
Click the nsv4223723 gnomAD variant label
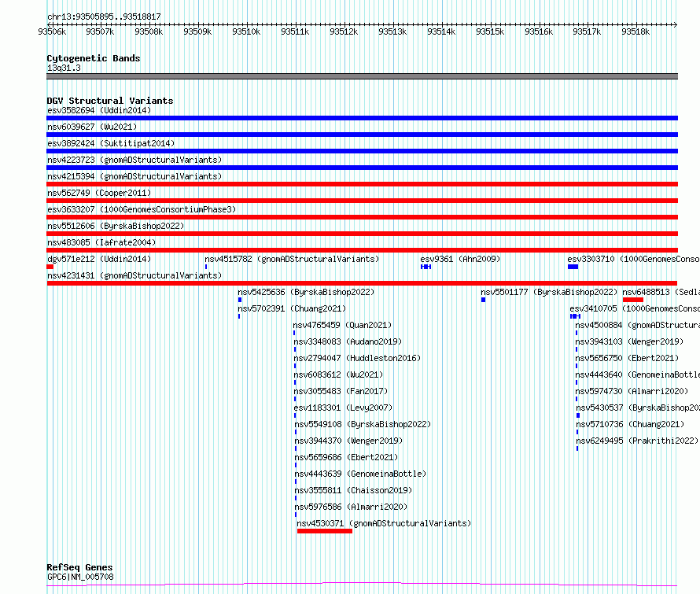click(x=134, y=160)
